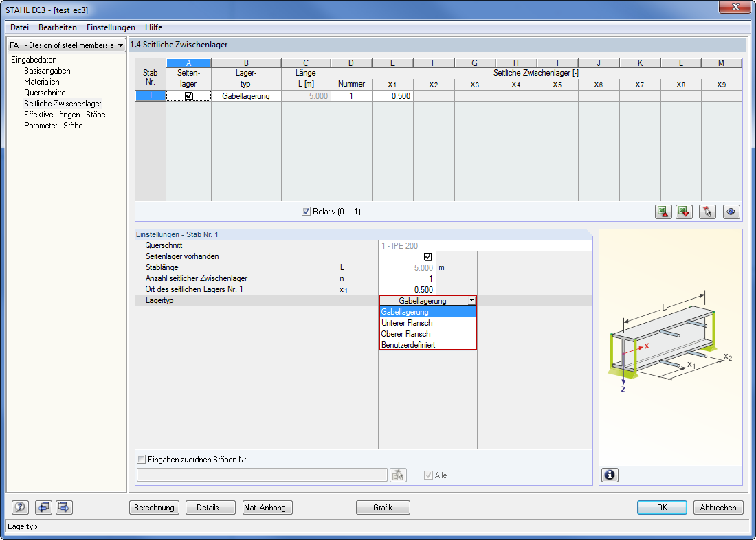Click the Lagertyp row label
Screen dimensions: 756x540
coord(159,300)
